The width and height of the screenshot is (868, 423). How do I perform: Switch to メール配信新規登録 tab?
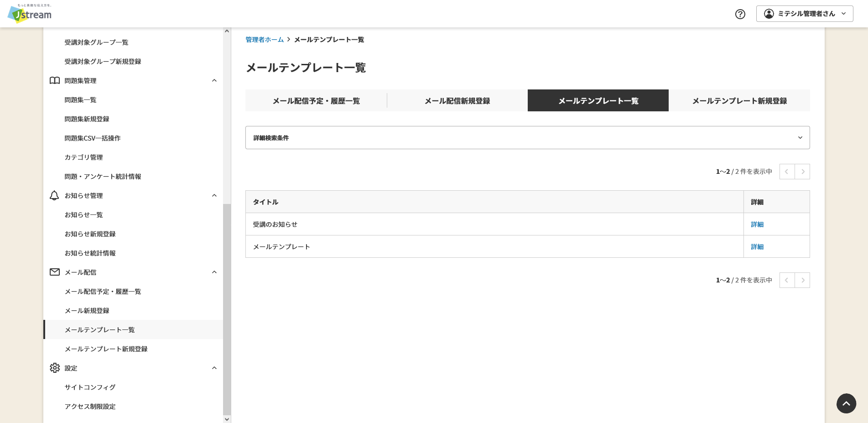click(x=457, y=100)
